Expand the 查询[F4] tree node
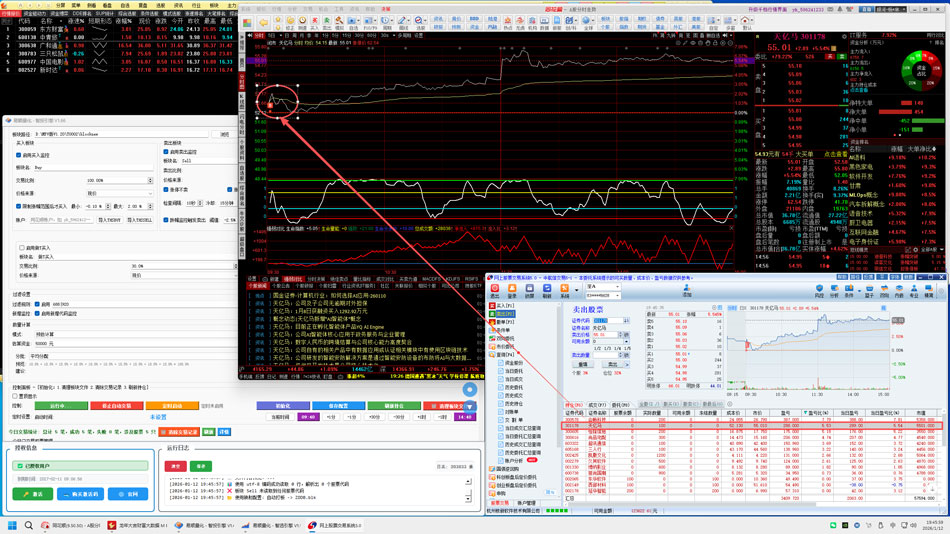 pos(506,354)
